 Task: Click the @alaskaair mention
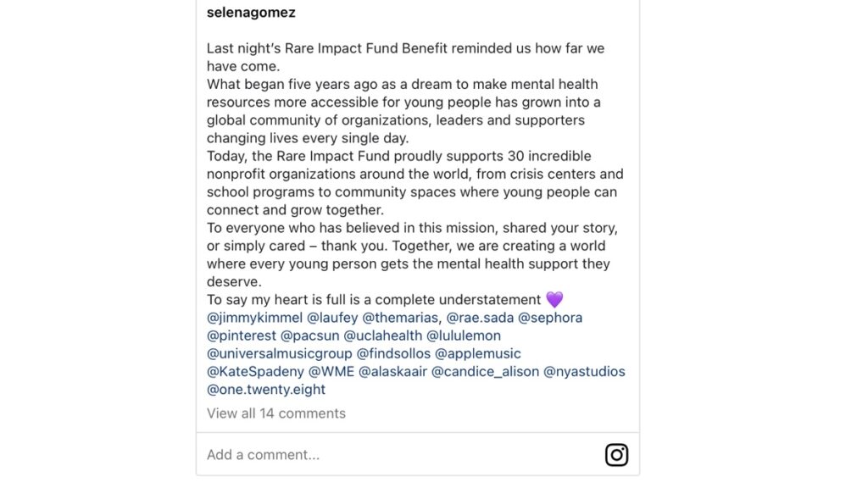tap(392, 371)
